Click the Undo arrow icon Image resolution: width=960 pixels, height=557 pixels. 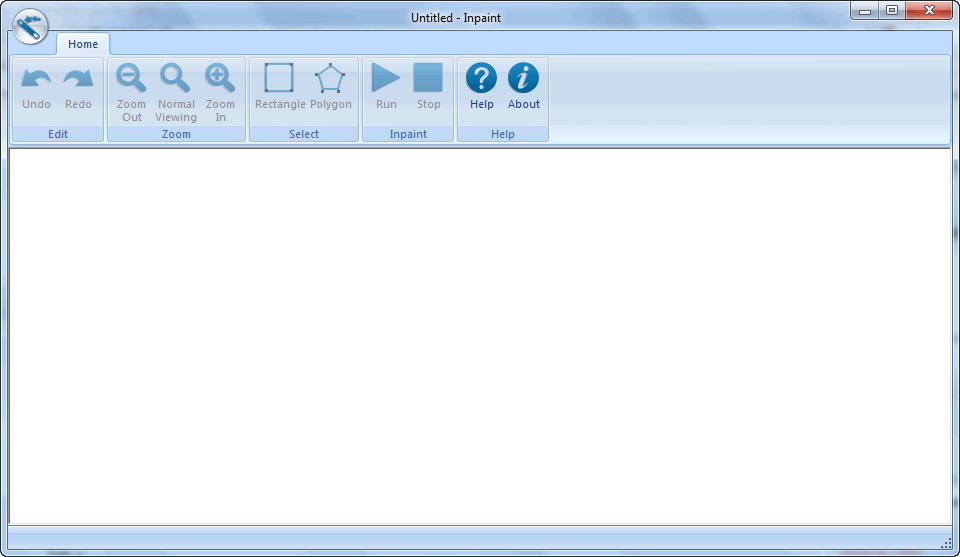point(36,78)
